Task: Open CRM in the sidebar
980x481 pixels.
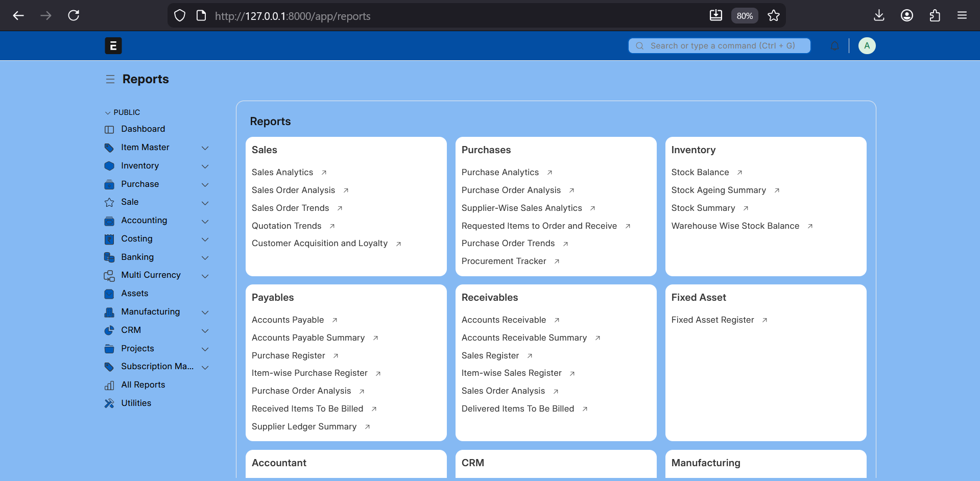Action: [131, 330]
